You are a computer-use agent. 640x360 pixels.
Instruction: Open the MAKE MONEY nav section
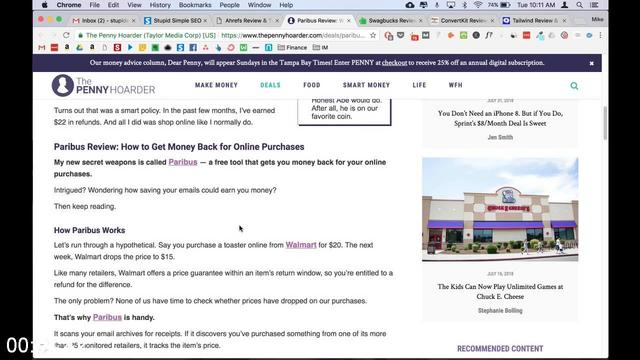tap(216, 85)
